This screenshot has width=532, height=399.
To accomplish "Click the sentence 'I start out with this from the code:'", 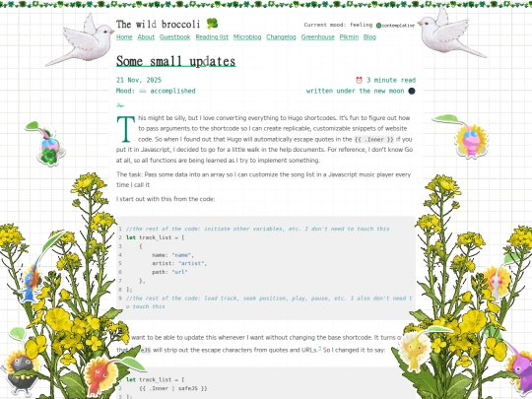I will pyautogui.click(x=166, y=199).
